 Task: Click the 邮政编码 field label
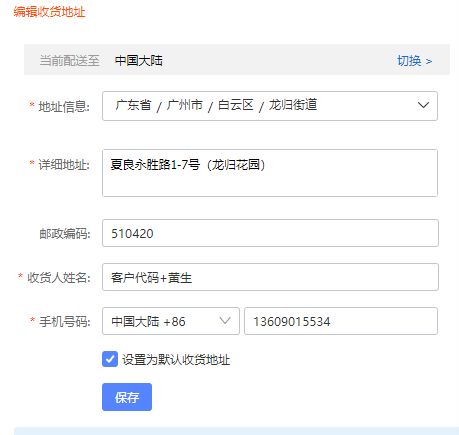pos(65,234)
